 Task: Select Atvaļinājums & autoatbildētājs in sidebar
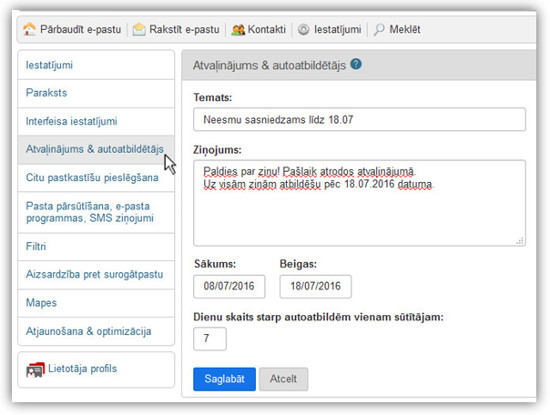tap(96, 149)
